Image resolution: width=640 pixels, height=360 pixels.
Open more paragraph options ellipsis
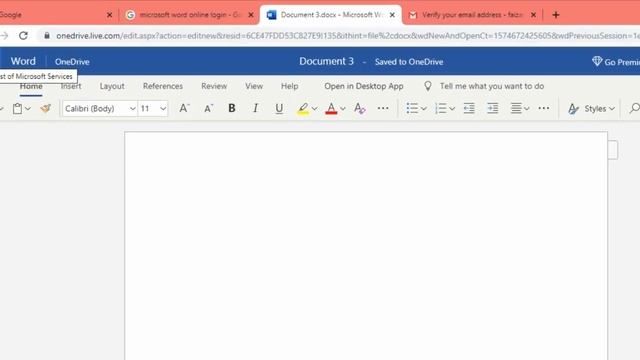(544, 108)
